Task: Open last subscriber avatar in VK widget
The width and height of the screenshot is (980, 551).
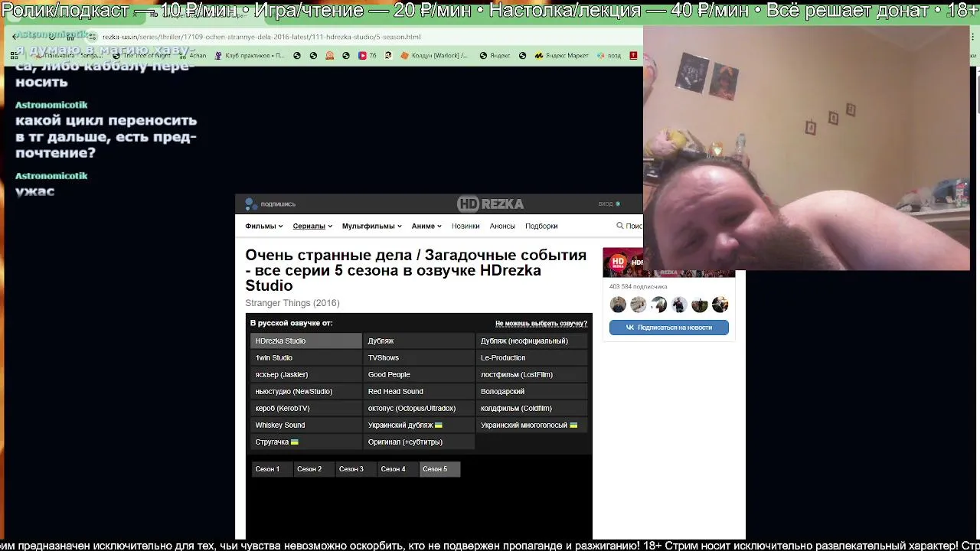Action: (720, 305)
